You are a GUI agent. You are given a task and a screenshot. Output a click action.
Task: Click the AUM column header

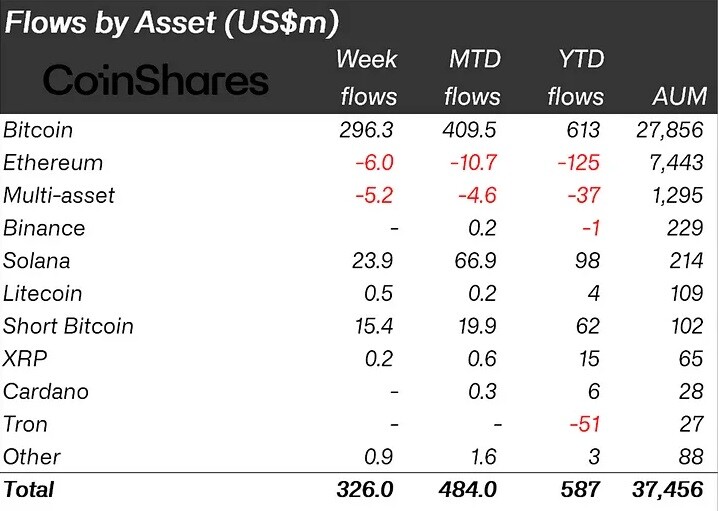[x=680, y=96]
